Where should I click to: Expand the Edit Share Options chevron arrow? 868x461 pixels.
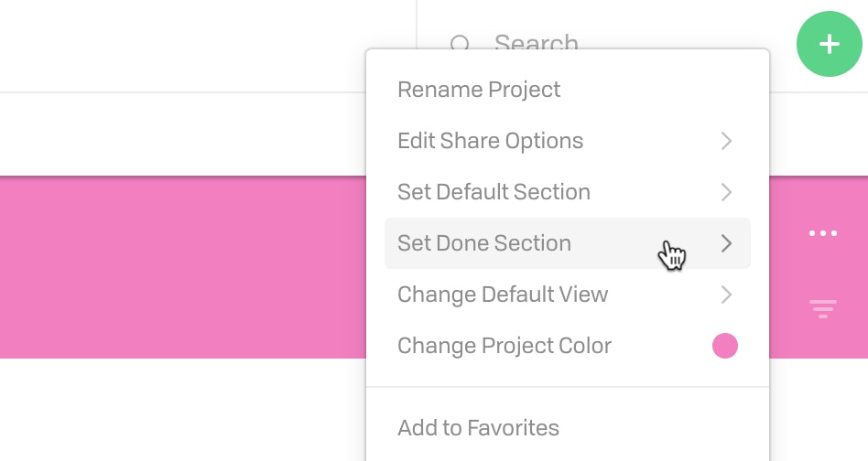[726, 141]
